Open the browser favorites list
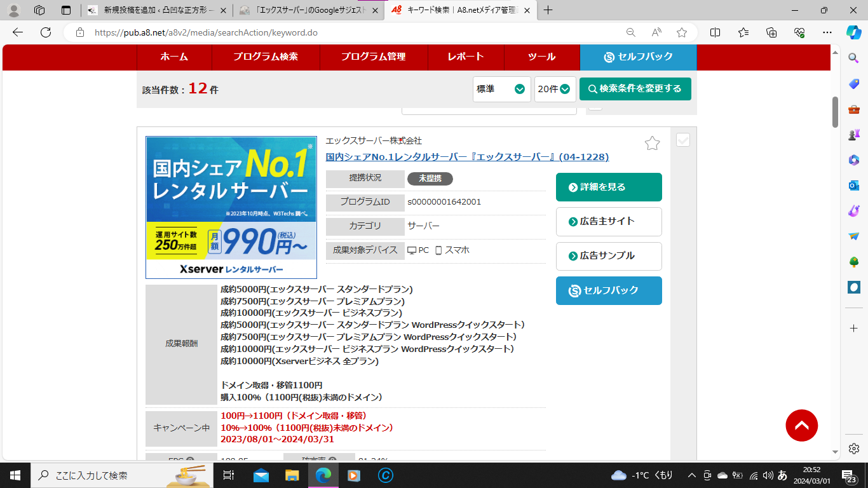The image size is (868, 488). 743,32
